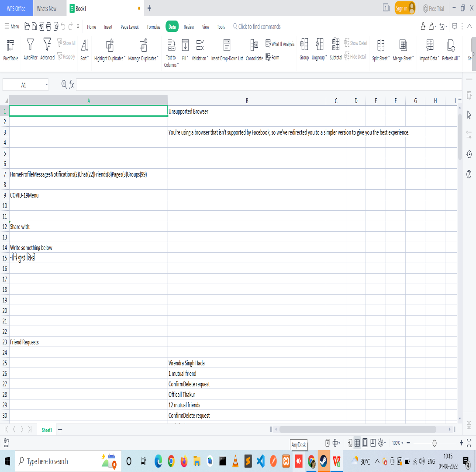The width and height of the screenshot is (476, 472).
Task: Click the zoom in plus button
Action: pos(461,443)
